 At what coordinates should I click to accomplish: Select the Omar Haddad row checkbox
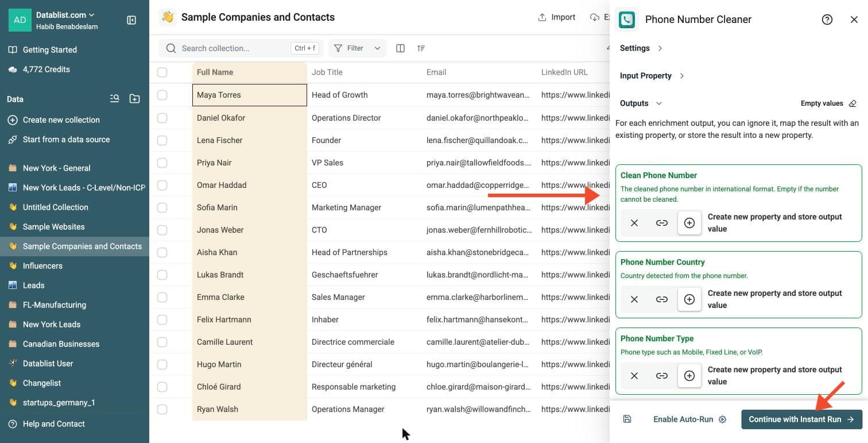tap(162, 185)
